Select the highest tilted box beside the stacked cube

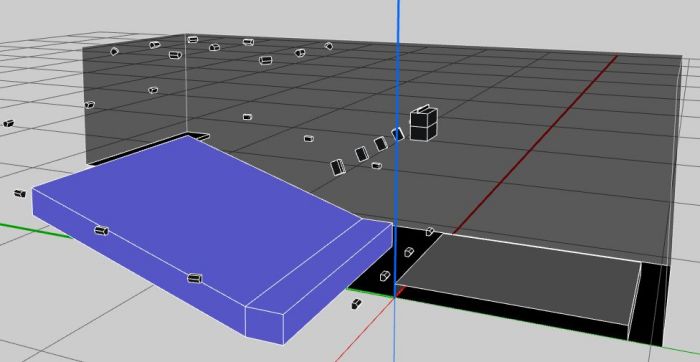[x=398, y=134]
